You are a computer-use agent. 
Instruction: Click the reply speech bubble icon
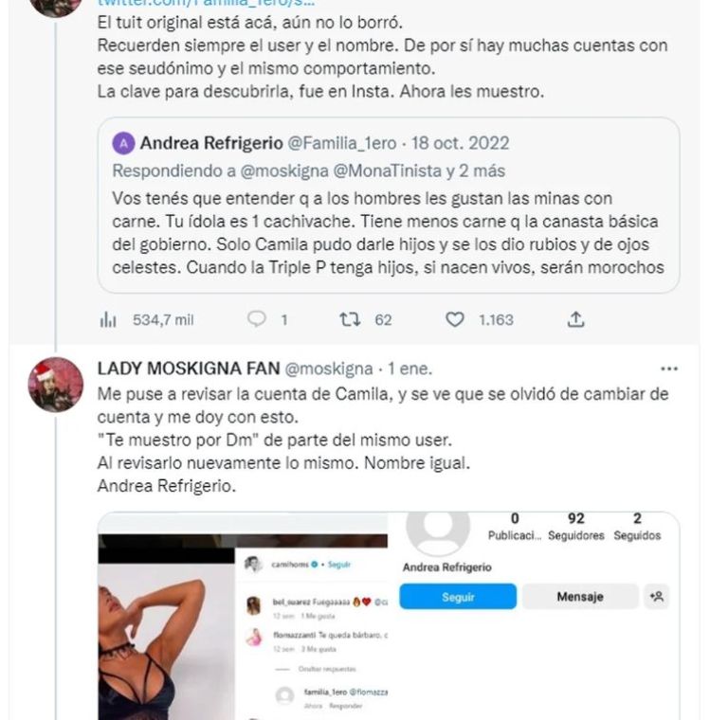[257, 320]
